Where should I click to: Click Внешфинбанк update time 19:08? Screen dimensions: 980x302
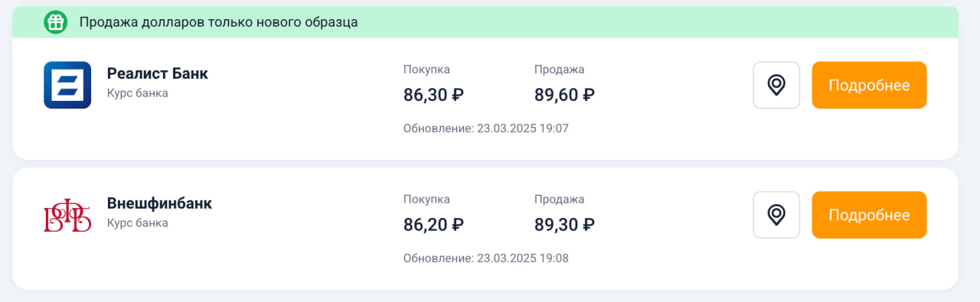click(x=486, y=258)
